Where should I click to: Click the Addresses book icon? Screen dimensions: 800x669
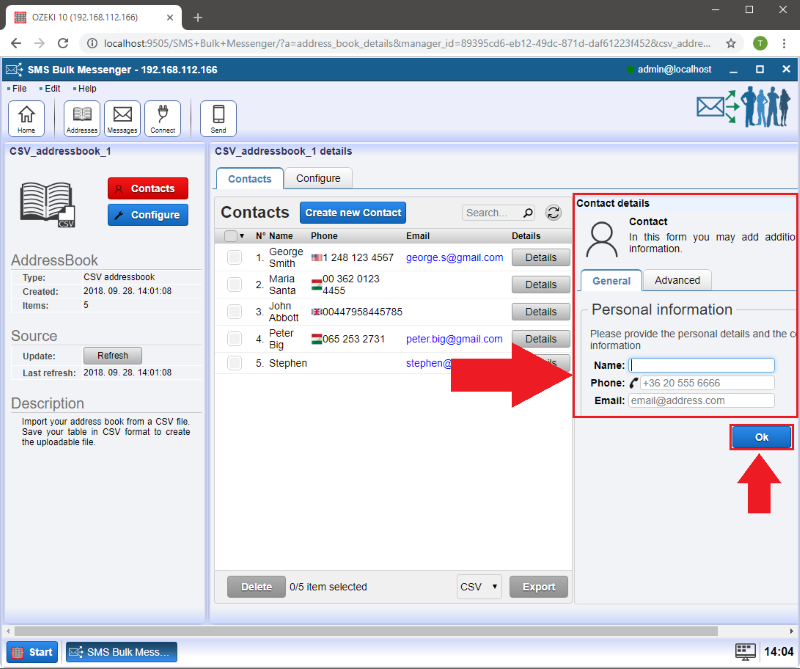[x=82, y=118]
